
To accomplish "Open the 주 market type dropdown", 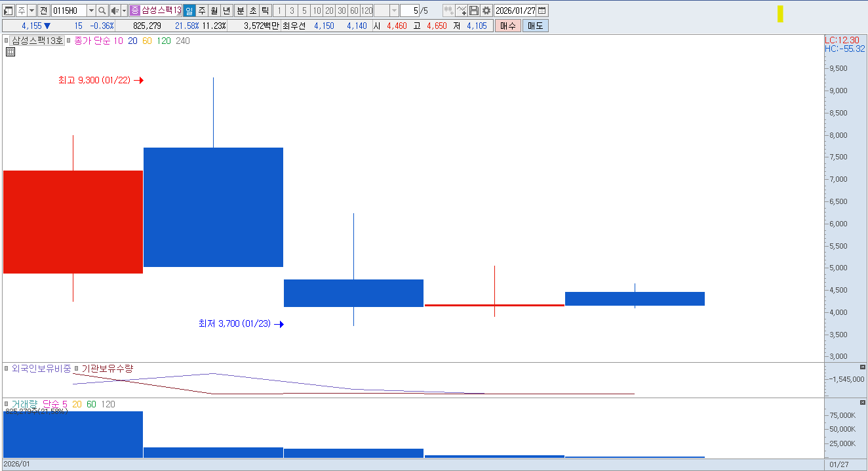I will pos(31,10).
